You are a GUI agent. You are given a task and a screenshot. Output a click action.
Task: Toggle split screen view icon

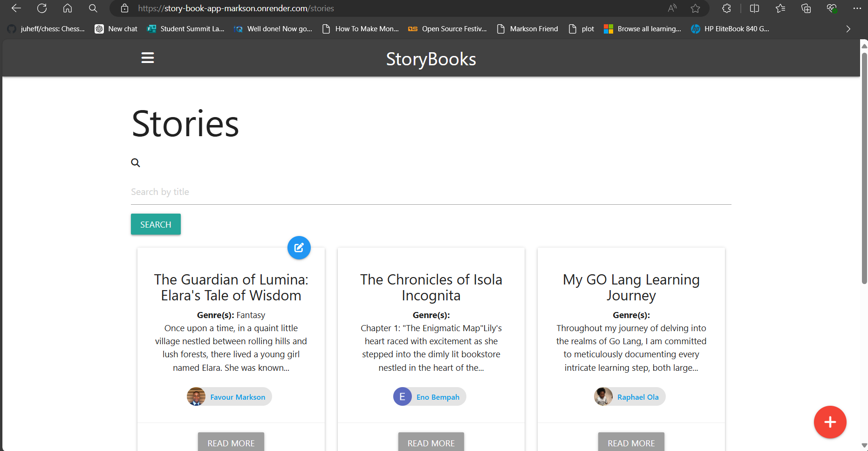[x=755, y=8]
